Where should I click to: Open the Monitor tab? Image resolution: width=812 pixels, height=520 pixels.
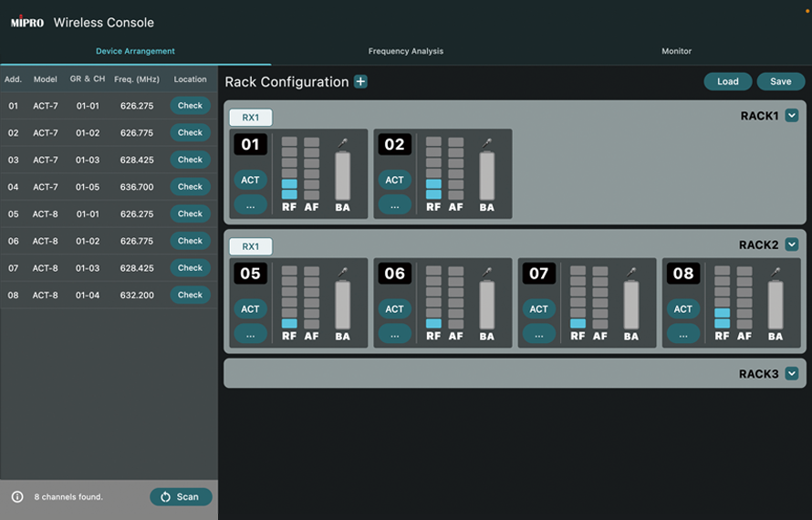point(676,51)
